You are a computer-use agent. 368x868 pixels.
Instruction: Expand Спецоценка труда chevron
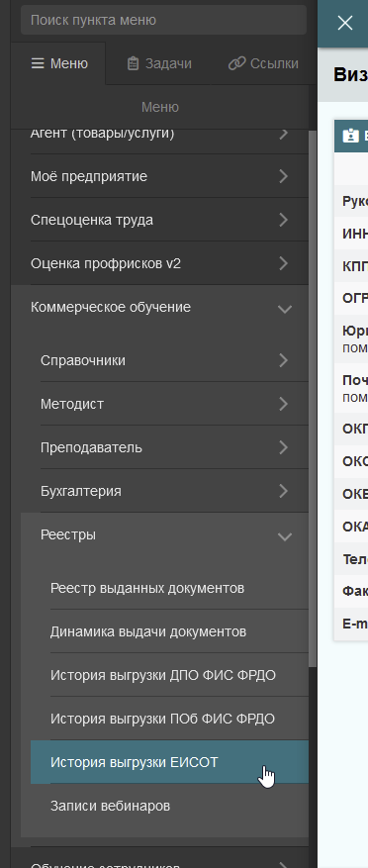click(284, 220)
